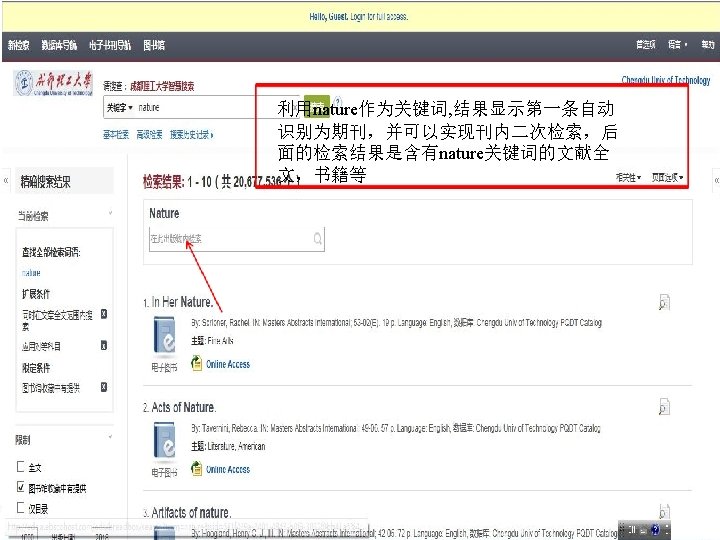Open result 'Acts of Nature.'
The width and height of the screenshot is (720, 540).
tap(184, 407)
